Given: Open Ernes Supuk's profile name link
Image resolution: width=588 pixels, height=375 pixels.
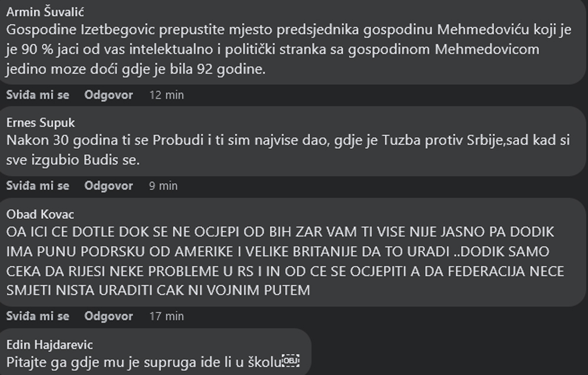Looking at the screenshot, I should point(41,123).
